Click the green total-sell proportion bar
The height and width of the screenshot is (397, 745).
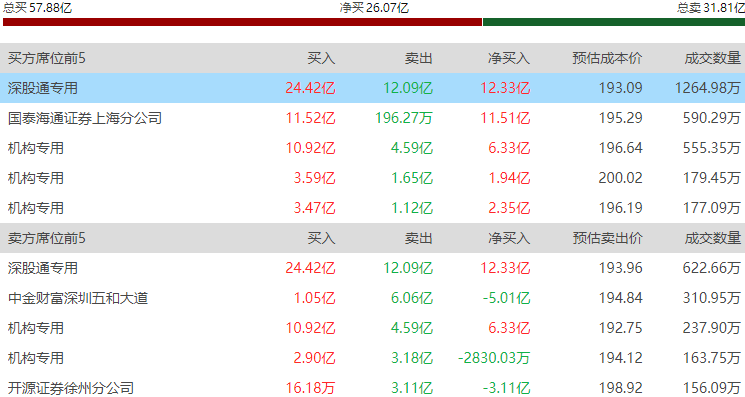point(614,22)
